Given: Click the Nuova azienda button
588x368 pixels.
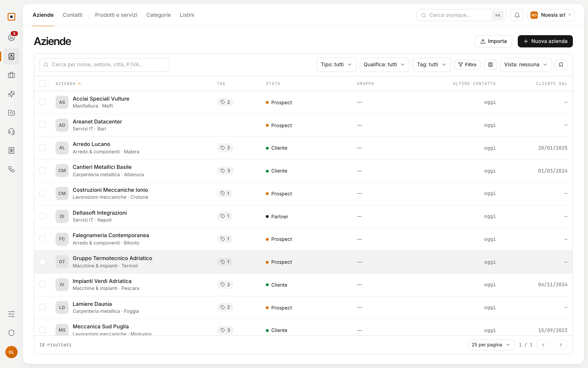Looking at the screenshot, I should tap(545, 41).
